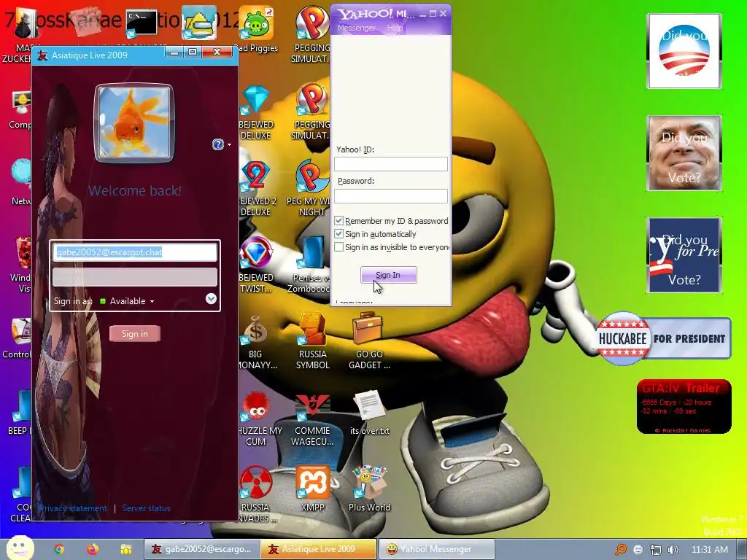Open the XMPP desktop icon

click(x=312, y=488)
